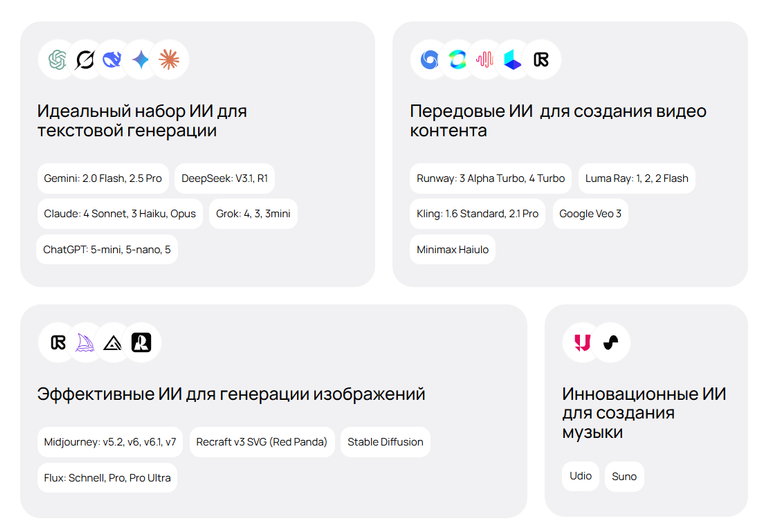Click the Runway R logo in images card

[x=58, y=342]
